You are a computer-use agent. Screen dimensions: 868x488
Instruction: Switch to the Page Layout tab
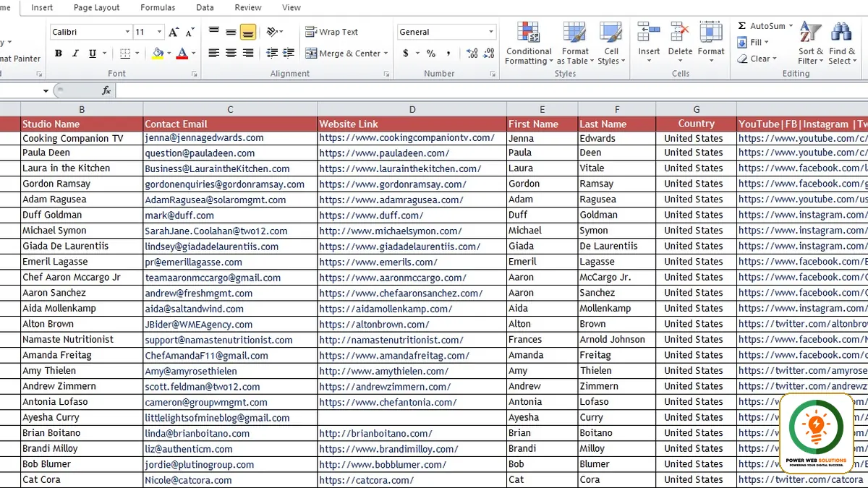(97, 8)
